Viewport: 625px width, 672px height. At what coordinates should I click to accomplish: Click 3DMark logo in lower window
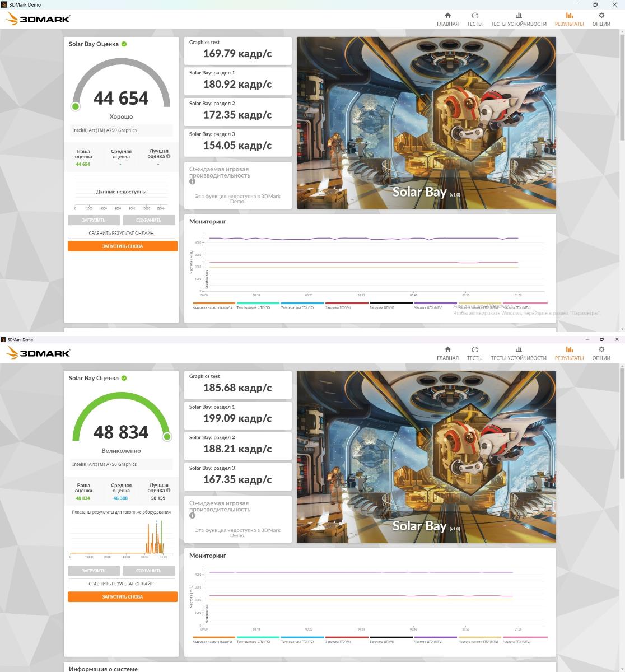pyautogui.click(x=38, y=353)
